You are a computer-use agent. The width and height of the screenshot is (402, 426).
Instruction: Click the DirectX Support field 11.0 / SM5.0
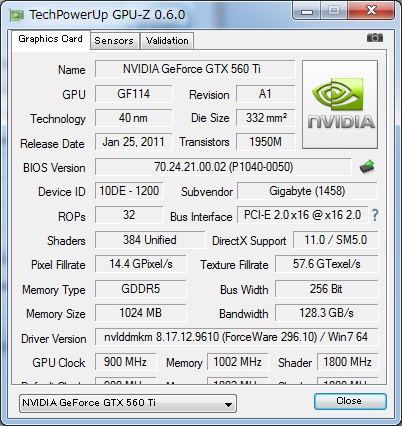point(336,240)
